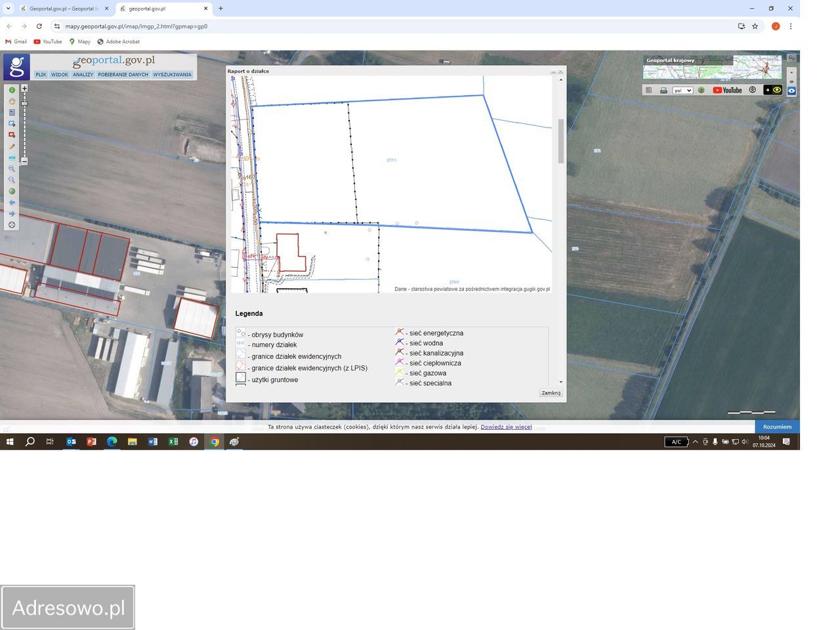Screen dimensions: 840x630
Task: Click the magnifier zoom-in tool
Action: tap(12, 169)
